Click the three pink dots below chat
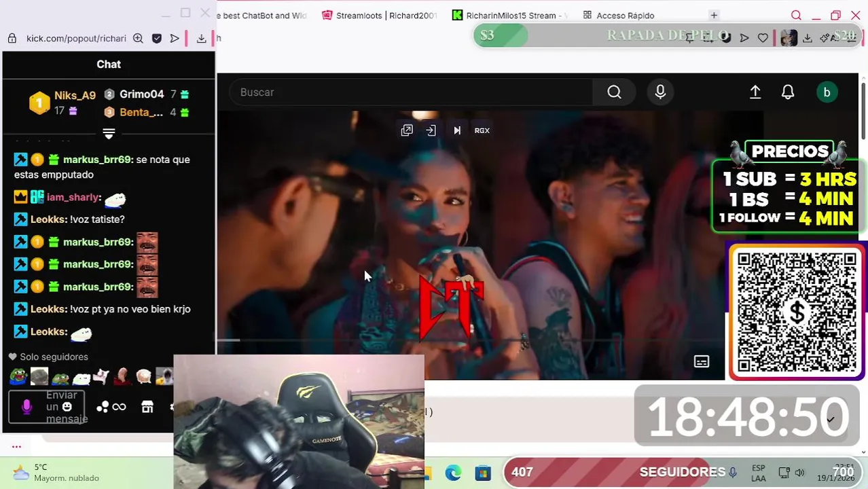The width and height of the screenshot is (868, 489). 16,447
